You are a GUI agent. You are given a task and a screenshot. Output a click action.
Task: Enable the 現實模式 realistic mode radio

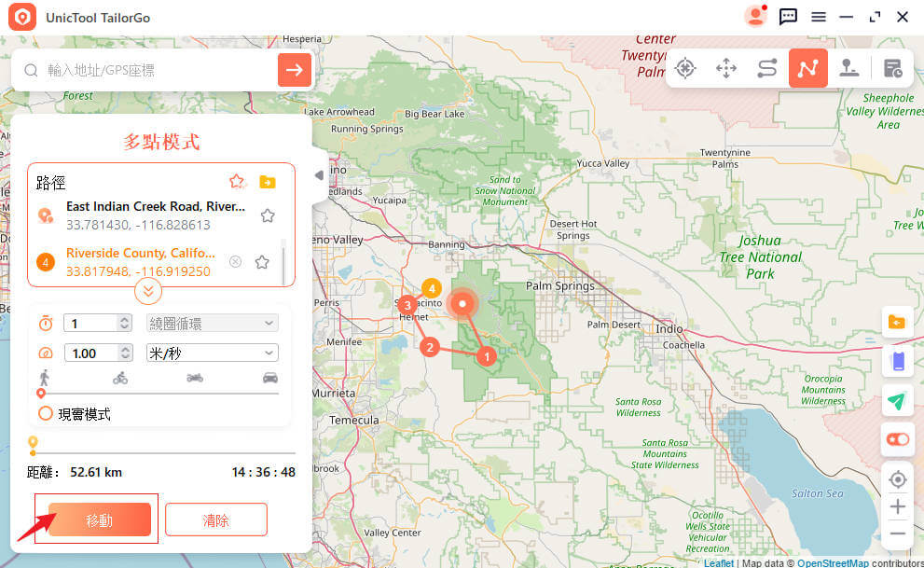(x=46, y=413)
